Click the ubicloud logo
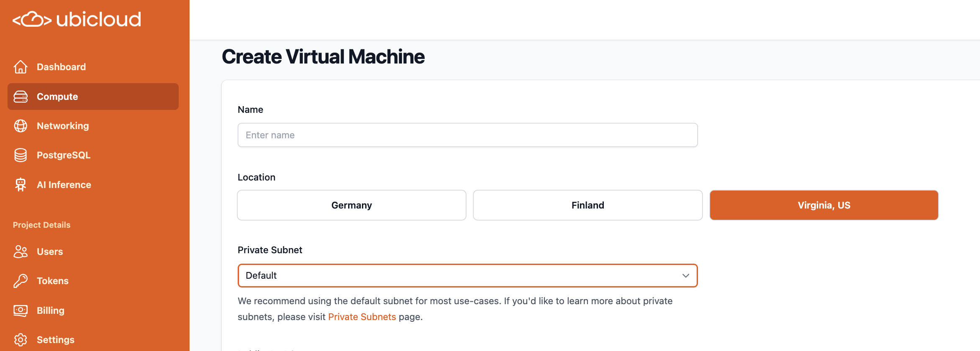 point(77,19)
